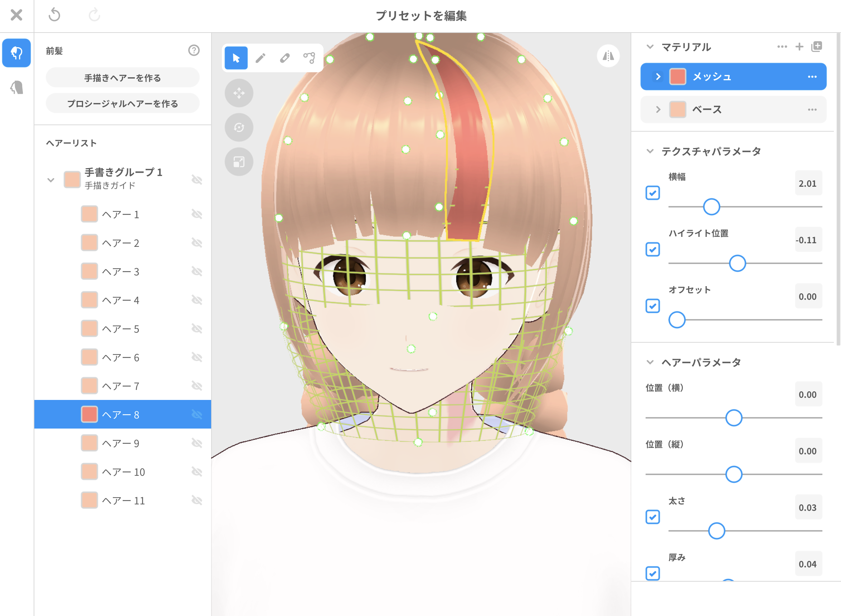841x616 pixels.
Task: Open the help question mark icon
Action: (x=194, y=50)
